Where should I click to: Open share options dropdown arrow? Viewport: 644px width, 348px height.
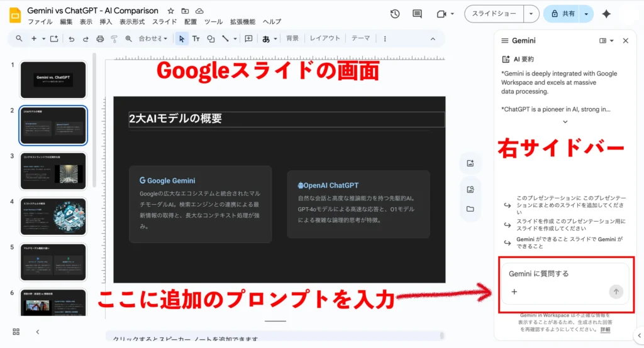(586, 14)
